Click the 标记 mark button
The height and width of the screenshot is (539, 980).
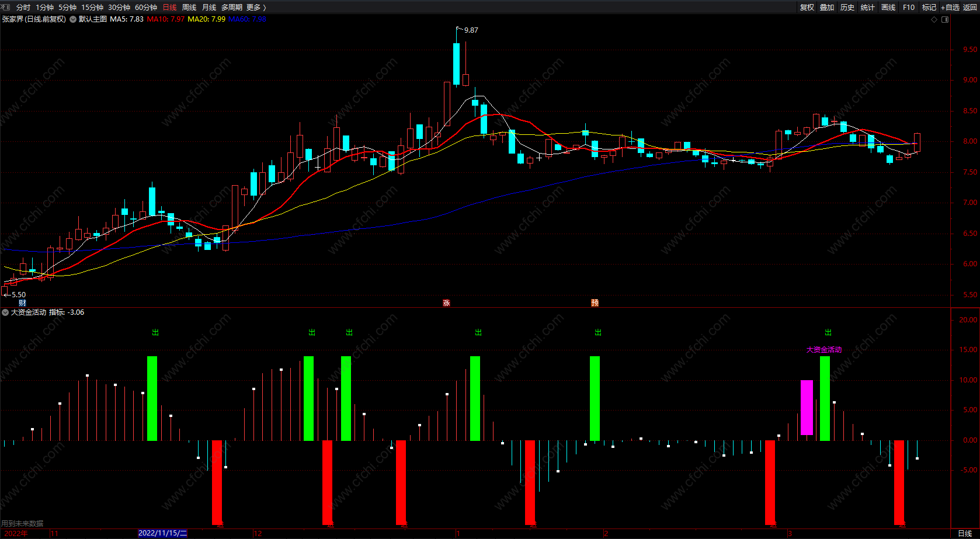tap(929, 8)
